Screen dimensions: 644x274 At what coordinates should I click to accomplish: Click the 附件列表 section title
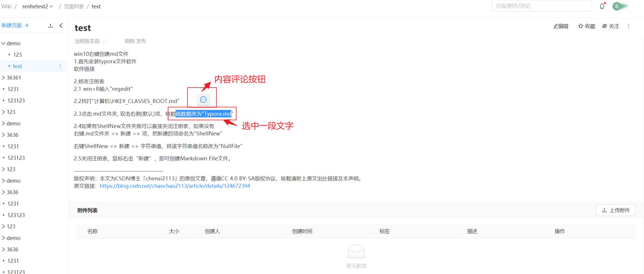tap(87, 210)
